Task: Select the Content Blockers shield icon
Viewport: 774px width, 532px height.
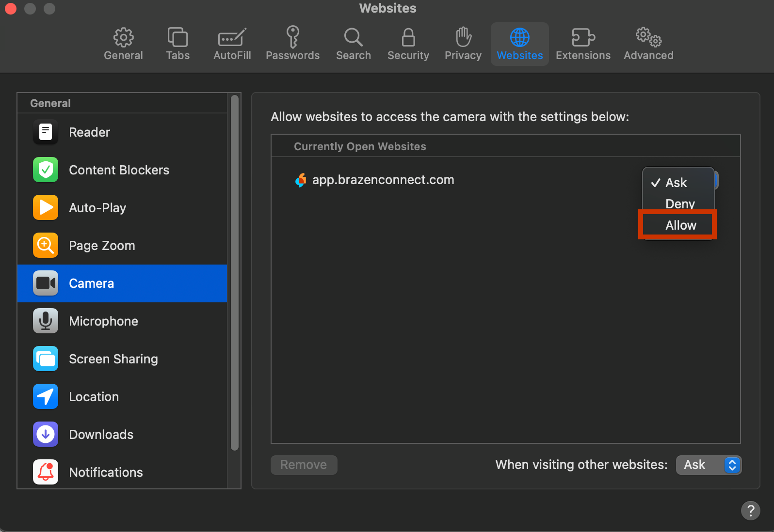Action: coord(46,170)
